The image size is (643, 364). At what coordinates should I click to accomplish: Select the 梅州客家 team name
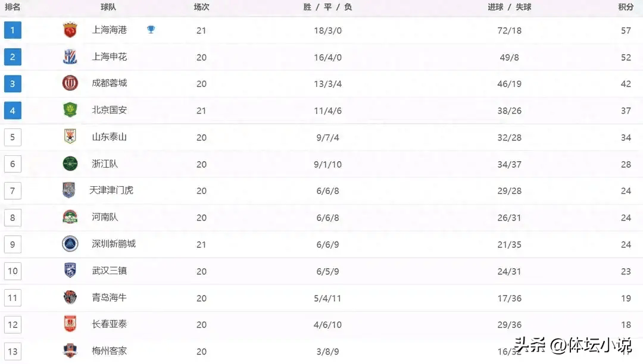pos(109,351)
